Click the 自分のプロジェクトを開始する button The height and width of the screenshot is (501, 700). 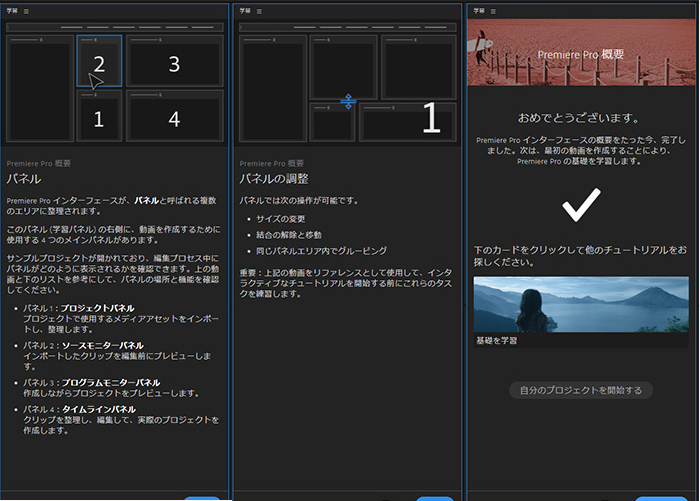[x=581, y=390]
